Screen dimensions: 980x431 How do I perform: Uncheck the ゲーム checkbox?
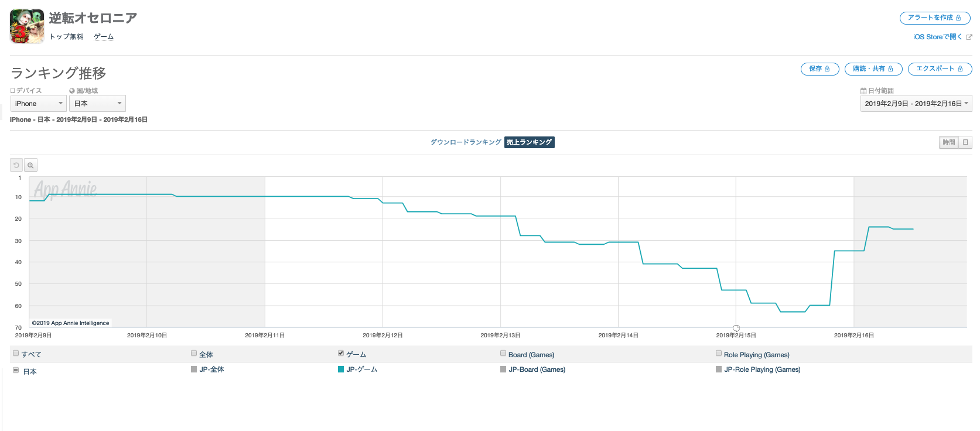click(x=341, y=353)
